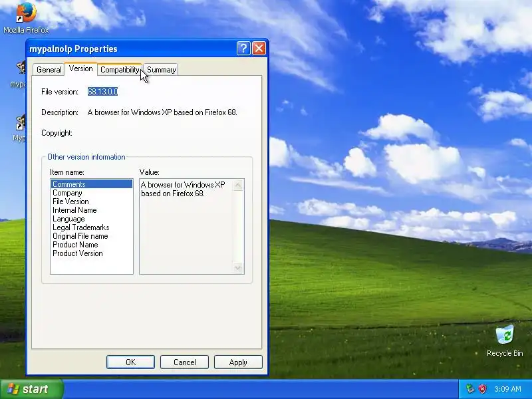
Task: Click the help question mark button
Action: (x=243, y=49)
